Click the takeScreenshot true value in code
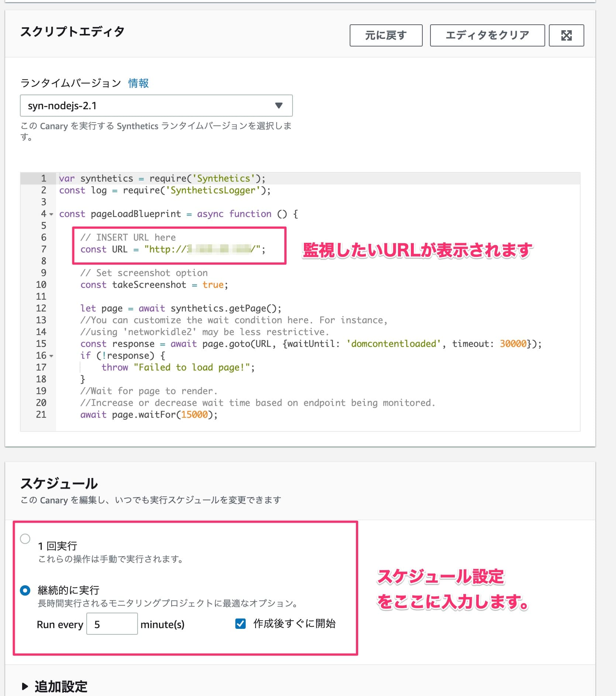Viewport: 616px width, 696px height. coord(213,285)
